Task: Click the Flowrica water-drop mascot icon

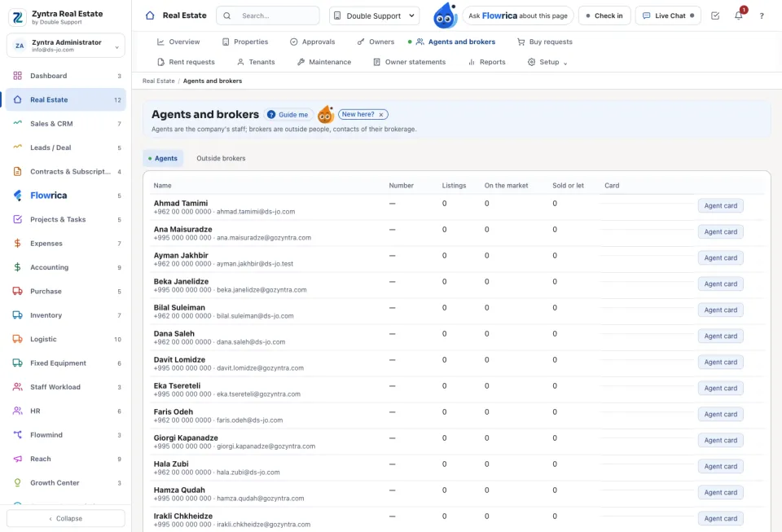Action: click(x=446, y=15)
